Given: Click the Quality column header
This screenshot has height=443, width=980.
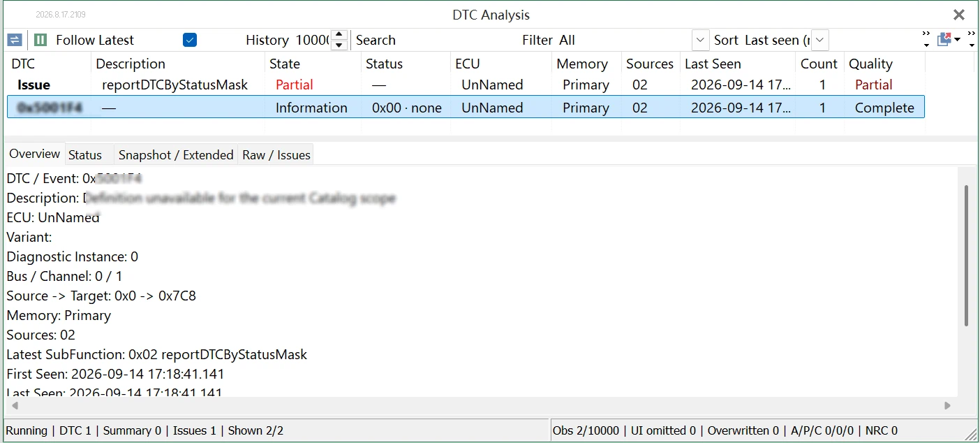Looking at the screenshot, I should click(x=884, y=64).
